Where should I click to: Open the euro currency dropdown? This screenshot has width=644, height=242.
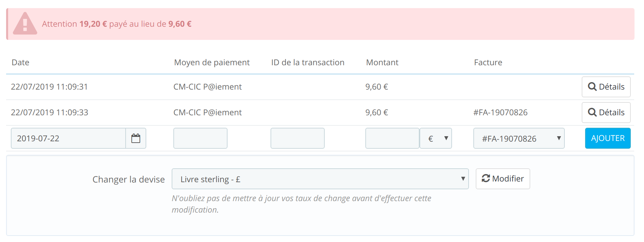click(436, 138)
